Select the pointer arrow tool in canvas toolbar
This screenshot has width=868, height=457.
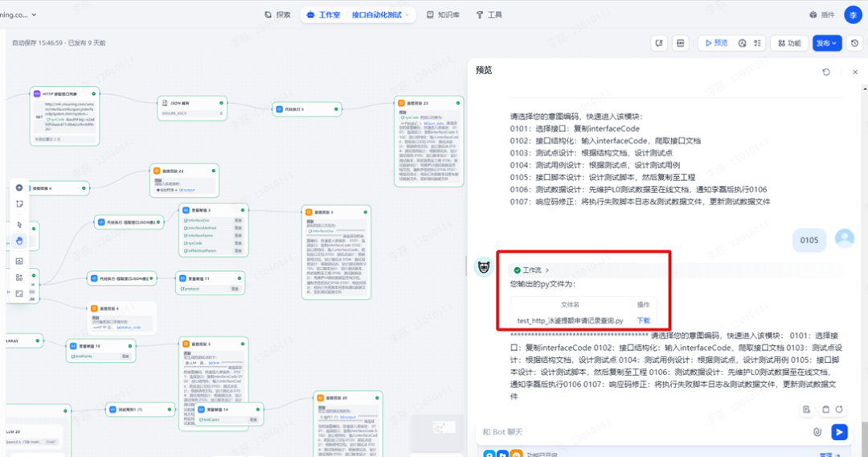coord(19,225)
